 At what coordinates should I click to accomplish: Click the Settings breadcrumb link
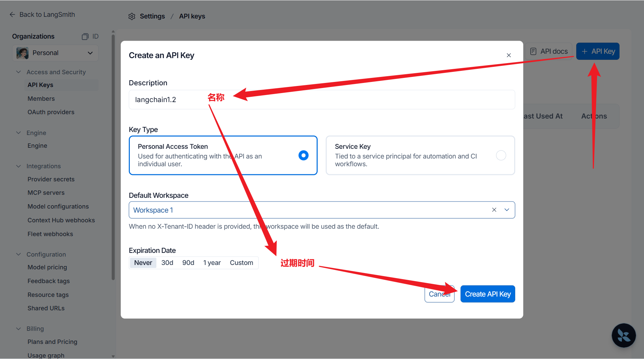point(152,16)
